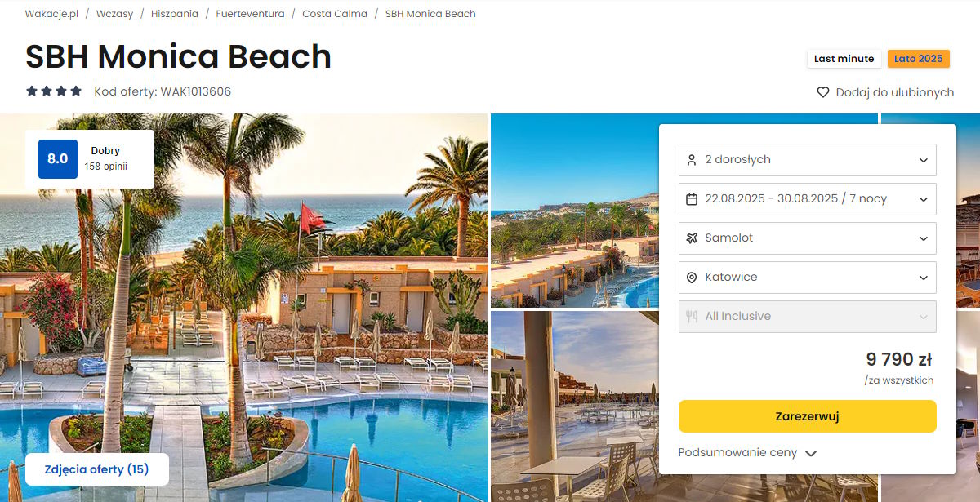
Task: Select the Last minute tag
Action: 844,59
